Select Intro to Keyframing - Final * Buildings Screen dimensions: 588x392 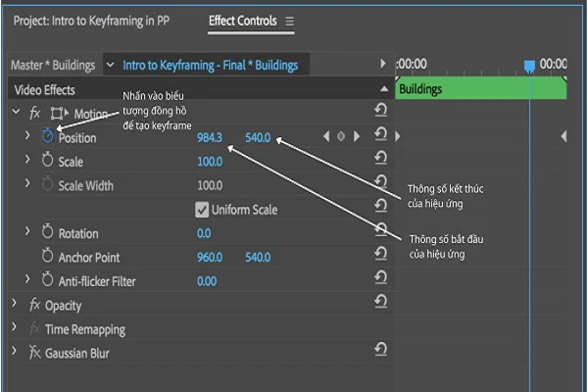(x=211, y=66)
